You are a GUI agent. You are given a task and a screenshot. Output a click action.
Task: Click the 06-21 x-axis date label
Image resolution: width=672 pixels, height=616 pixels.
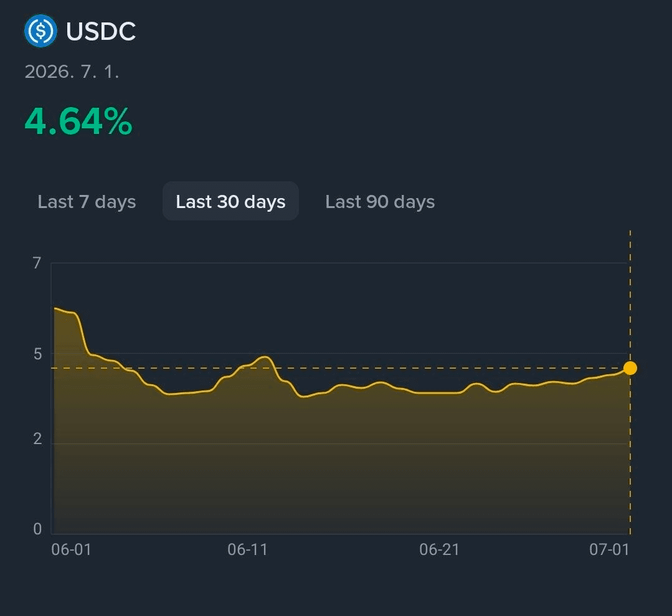(x=439, y=549)
